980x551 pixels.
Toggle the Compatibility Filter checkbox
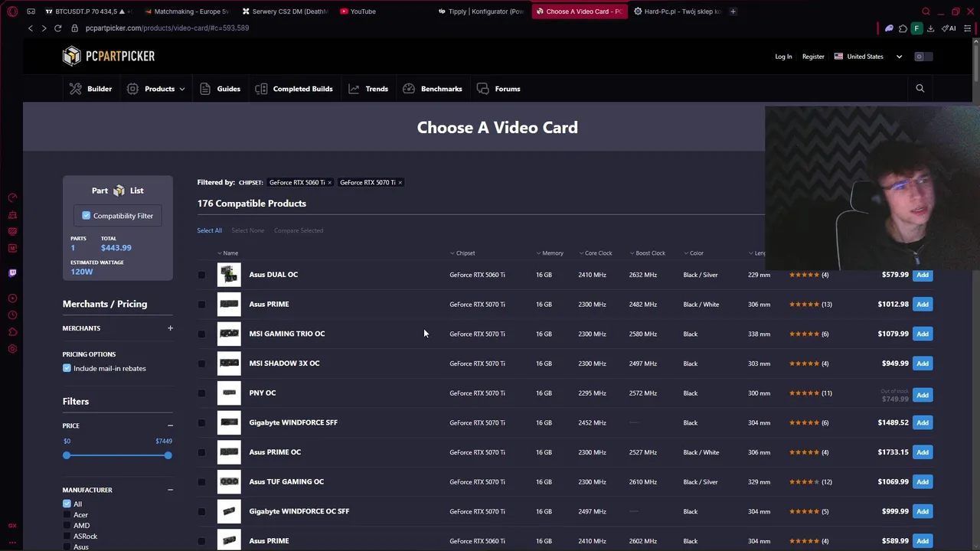(86, 216)
